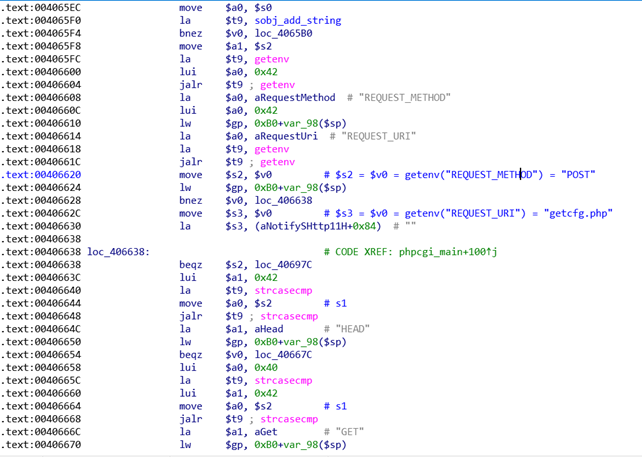Click the 0x42 immediate at address 0040660C
Viewport: 642px width, 457px height.
tap(266, 111)
